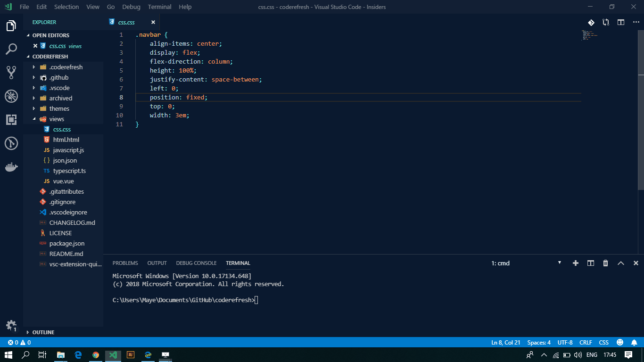Open notifications bell in status bar
This screenshot has height=362, width=644.
[634, 343]
